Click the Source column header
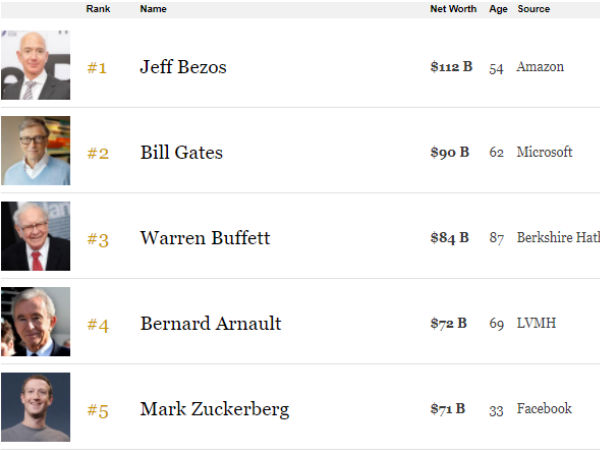The image size is (600, 450). click(533, 9)
